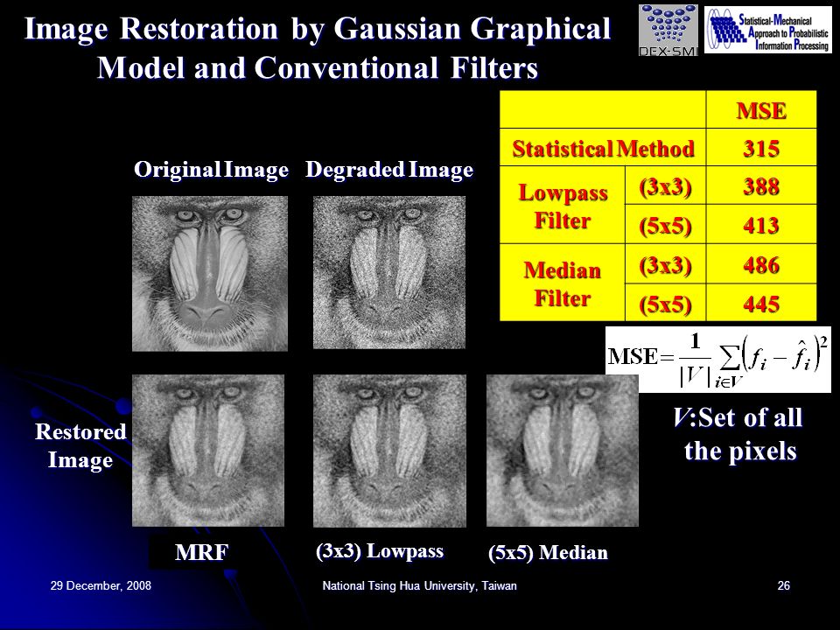This screenshot has height=630, width=840.
Task: Click the 'Lowpass Filter' table cell
Action: (563, 205)
